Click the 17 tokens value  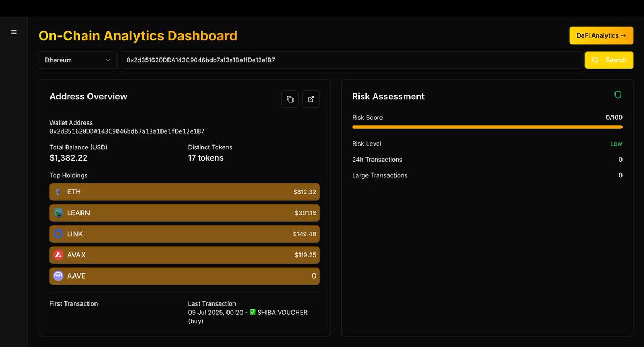tap(206, 158)
